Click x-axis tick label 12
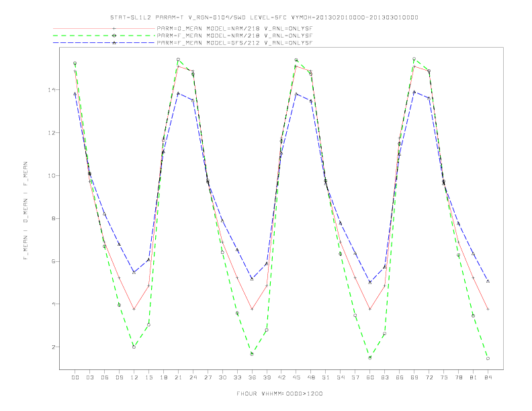 point(134,377)
